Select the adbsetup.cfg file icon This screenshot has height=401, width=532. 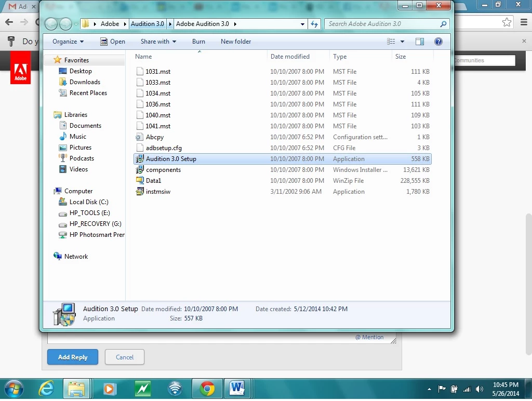(139, 148)
